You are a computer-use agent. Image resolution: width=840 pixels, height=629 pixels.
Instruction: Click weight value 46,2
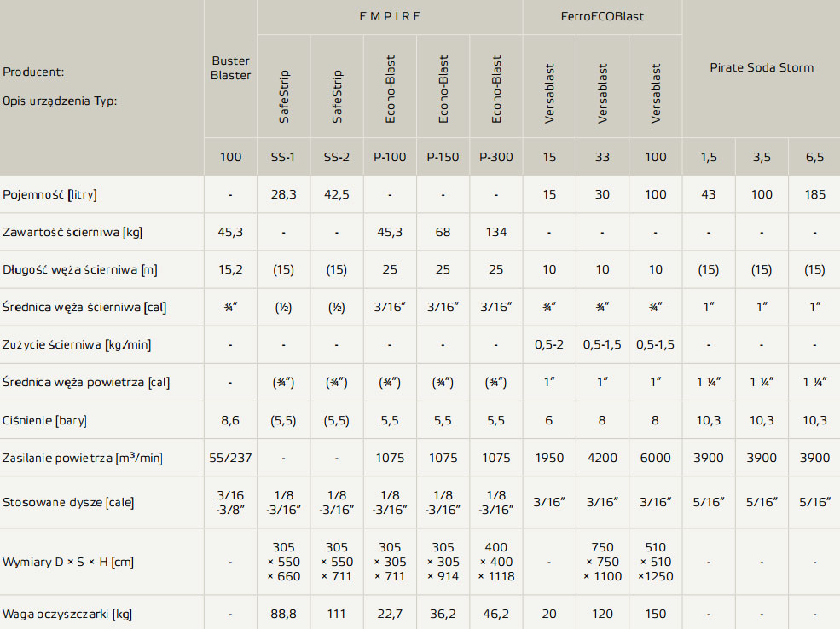point(496,614)
